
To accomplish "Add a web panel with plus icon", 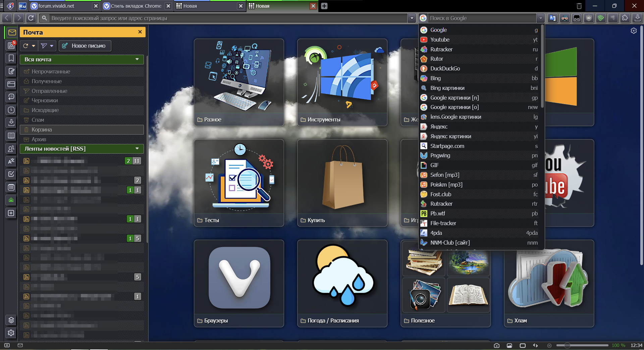I will [11, 213].
